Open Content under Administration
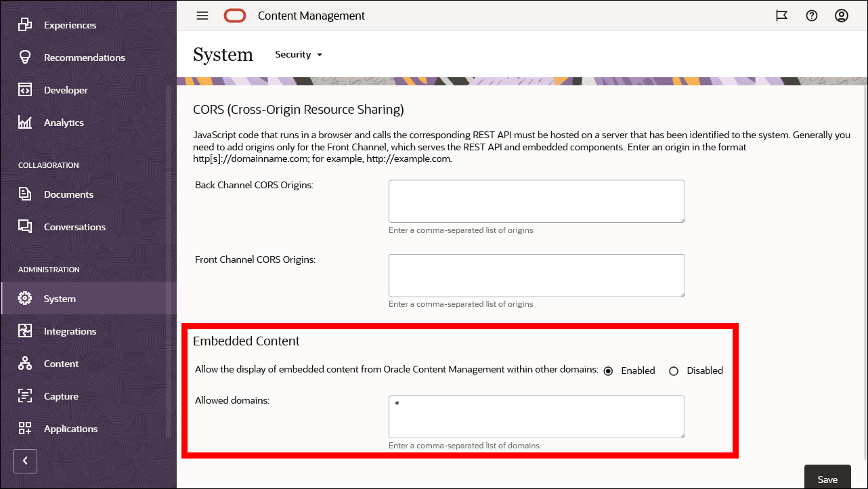868x489 pixels. [62, 364]
